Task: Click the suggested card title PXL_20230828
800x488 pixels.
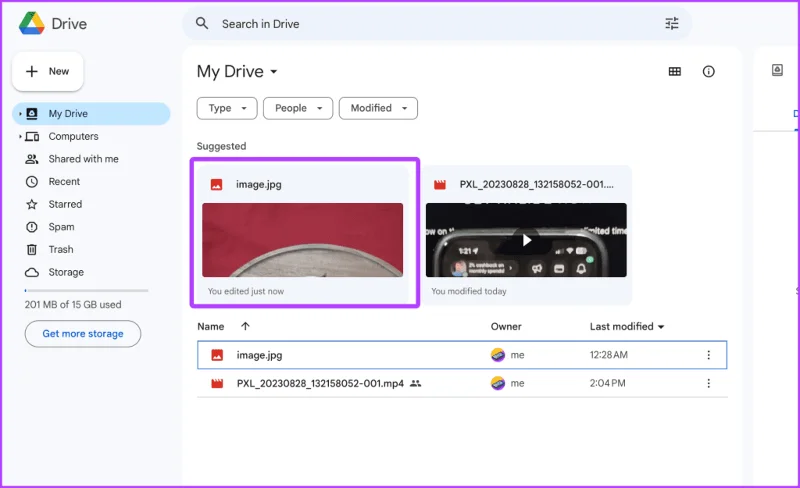Action: (x=536, y=185)
